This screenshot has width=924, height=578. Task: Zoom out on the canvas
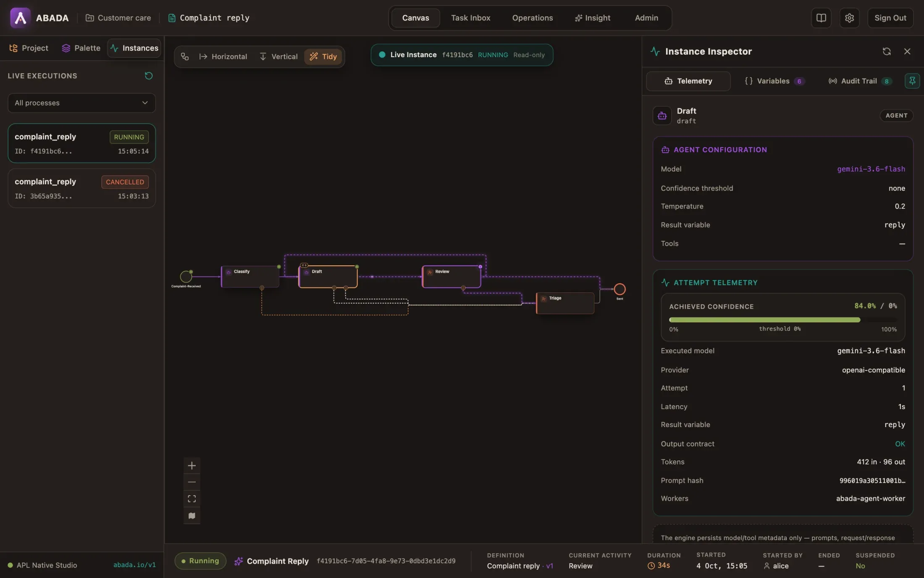(192, 482)
